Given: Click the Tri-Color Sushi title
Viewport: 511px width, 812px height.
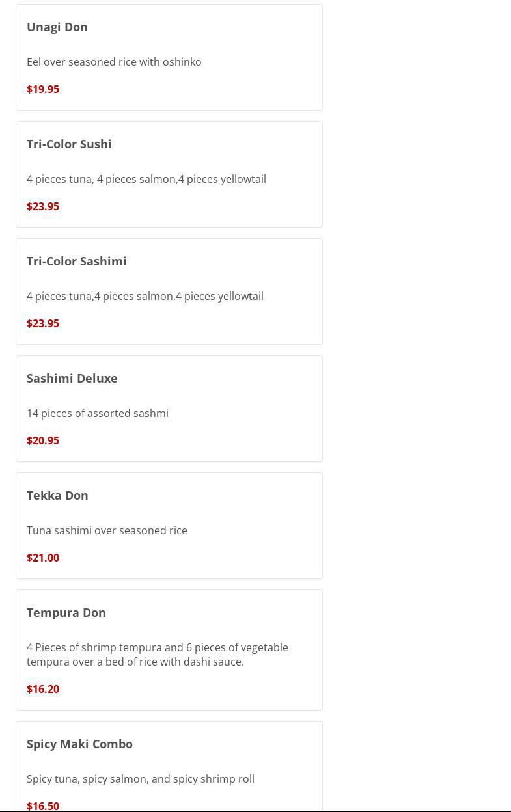Looking at the screenshot, I should (69, 144).
